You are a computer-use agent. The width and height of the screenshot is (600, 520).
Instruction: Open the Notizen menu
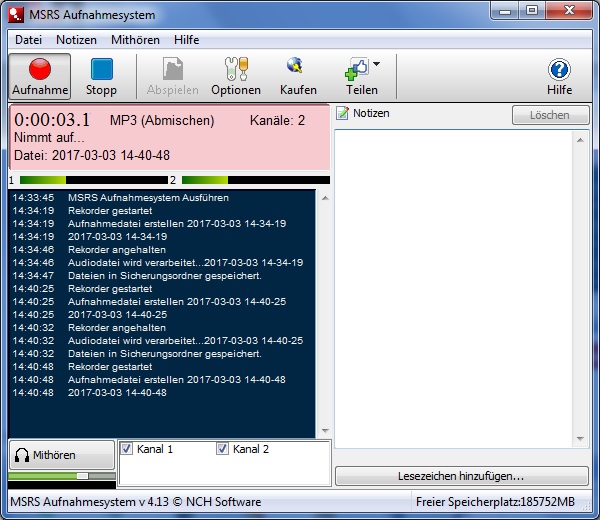click(x=76, y=40)
